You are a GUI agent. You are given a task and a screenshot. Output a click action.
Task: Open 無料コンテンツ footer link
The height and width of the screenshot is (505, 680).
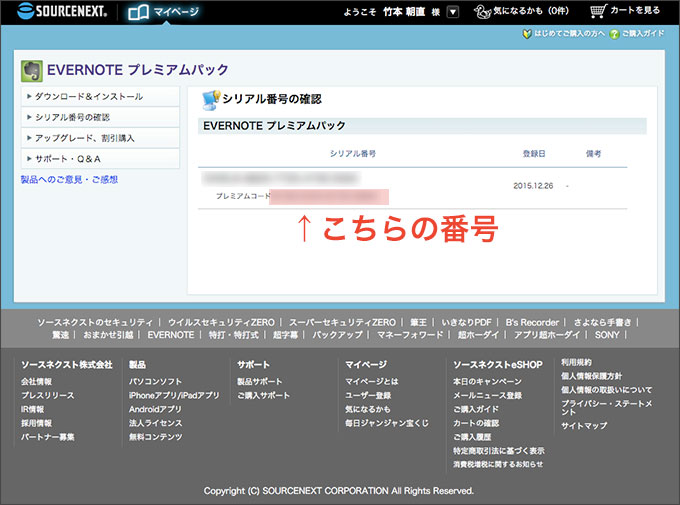click(155, 437)
